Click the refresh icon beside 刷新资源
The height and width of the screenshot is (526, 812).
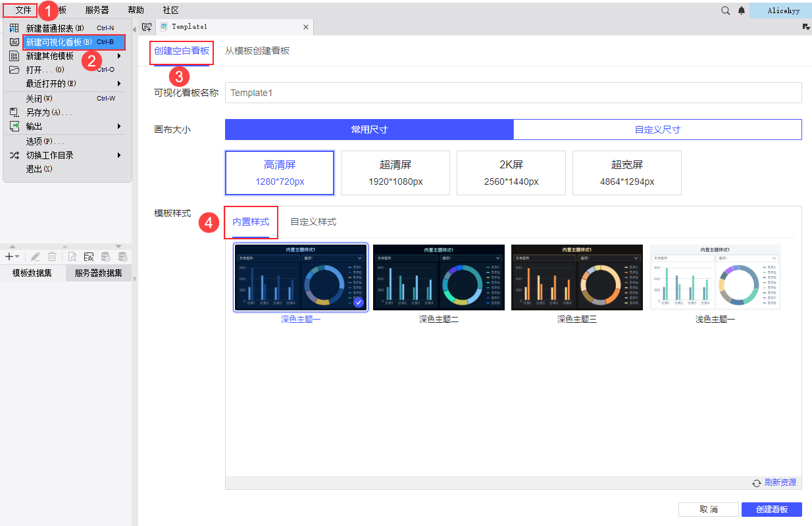(757, 483)
